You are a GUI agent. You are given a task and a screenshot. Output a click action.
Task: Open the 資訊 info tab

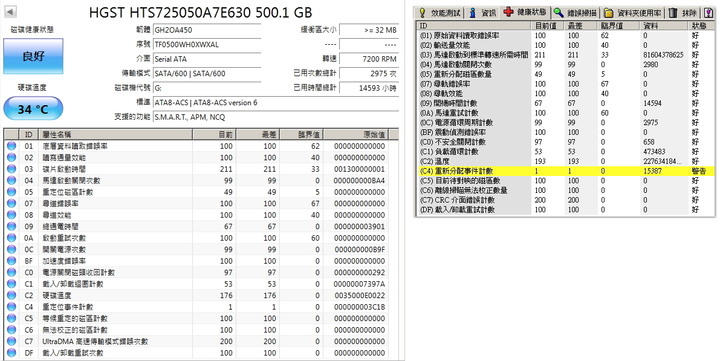[483, 13]
